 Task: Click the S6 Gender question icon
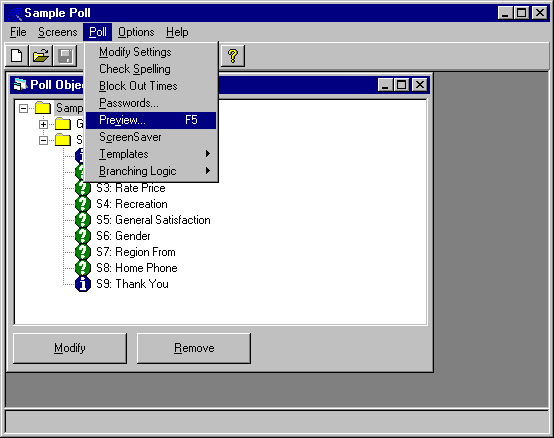coord(83,236)
